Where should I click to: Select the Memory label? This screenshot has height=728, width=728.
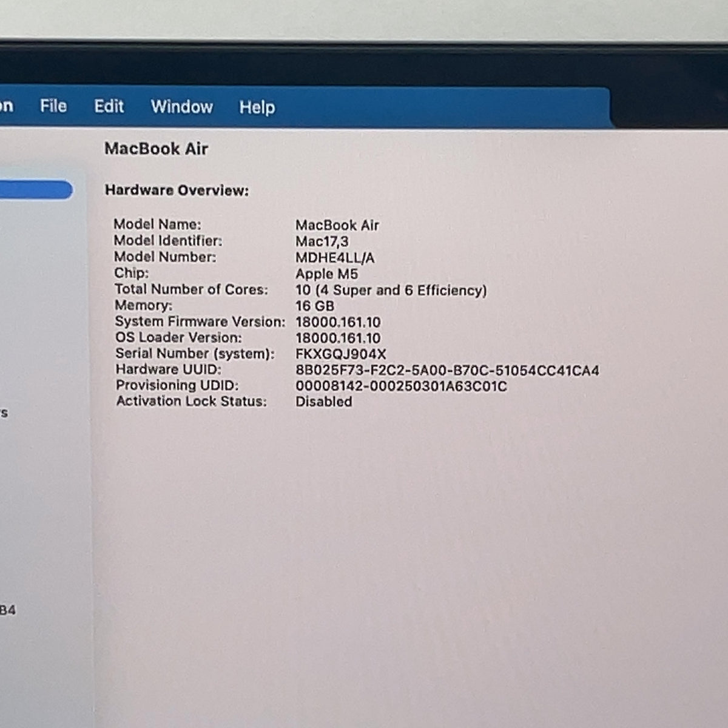(144, 305)
